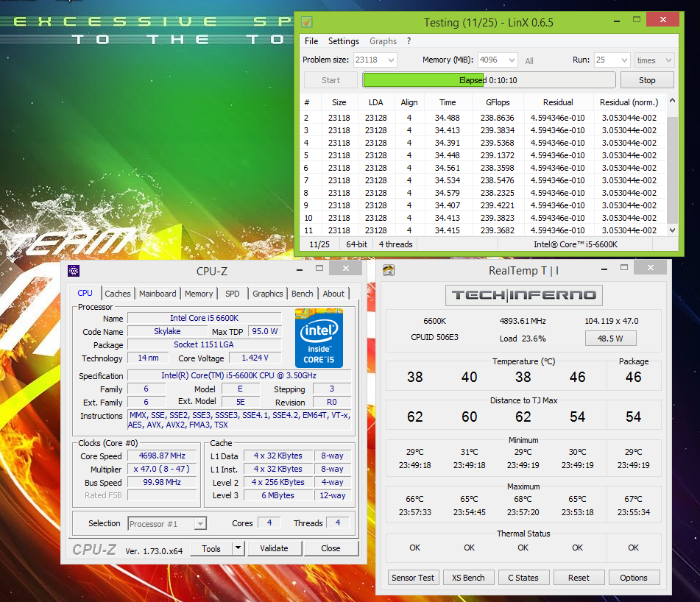The image size is (700, 602).
Task: Stop the LinX test
Action: click(x=647, y=80)
